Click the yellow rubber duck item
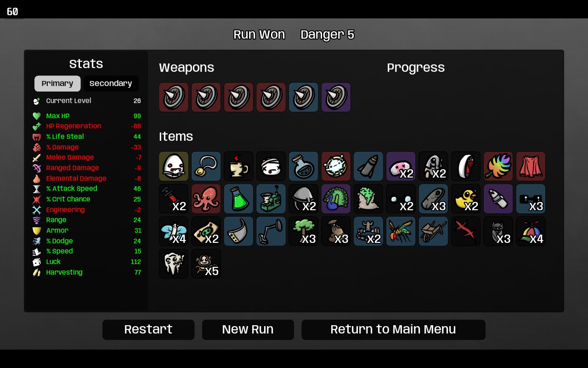 coord(466,199)
